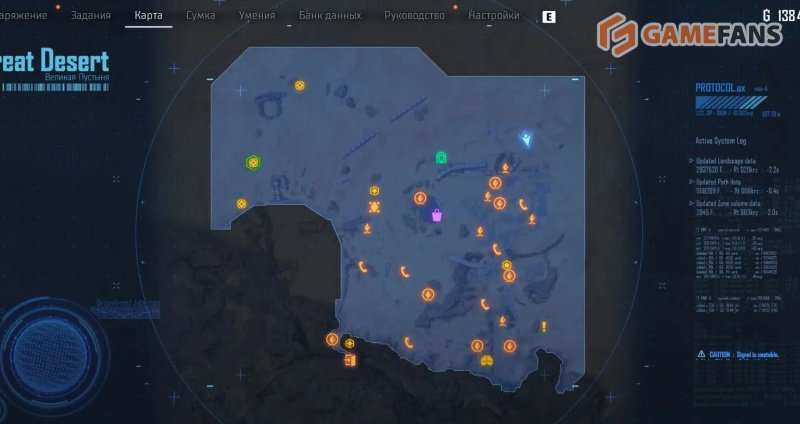Screen dimensions: 800x424
Task: Select the glowing blue player position marker
Action: tap(527, 139)
